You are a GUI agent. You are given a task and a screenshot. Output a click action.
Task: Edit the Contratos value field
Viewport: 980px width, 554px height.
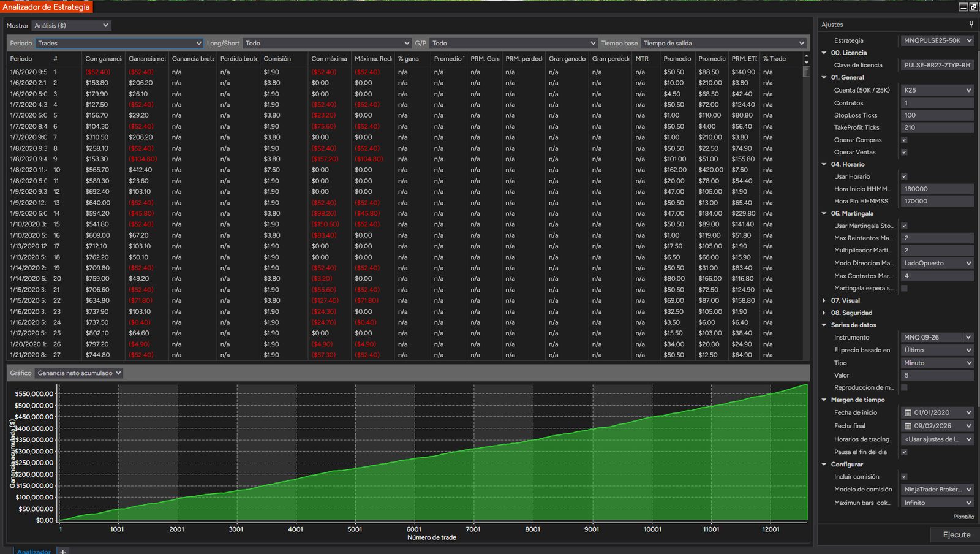937,103
